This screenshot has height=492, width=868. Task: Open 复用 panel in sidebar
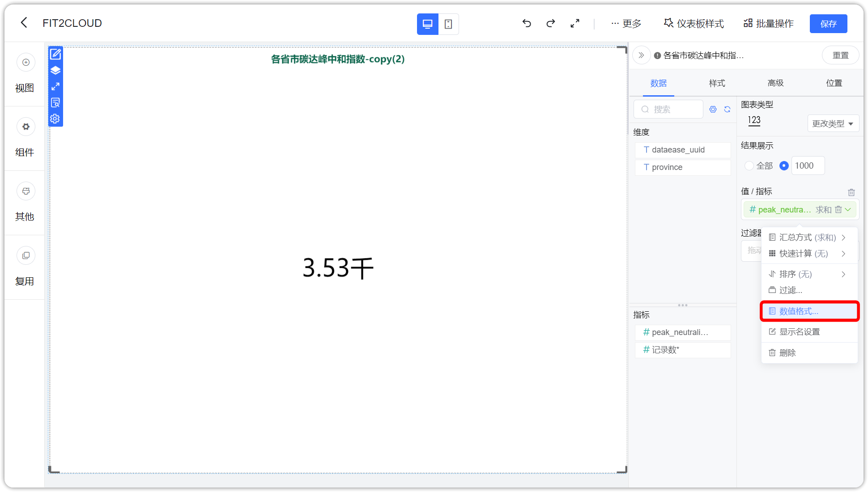[x=25, y=267]
